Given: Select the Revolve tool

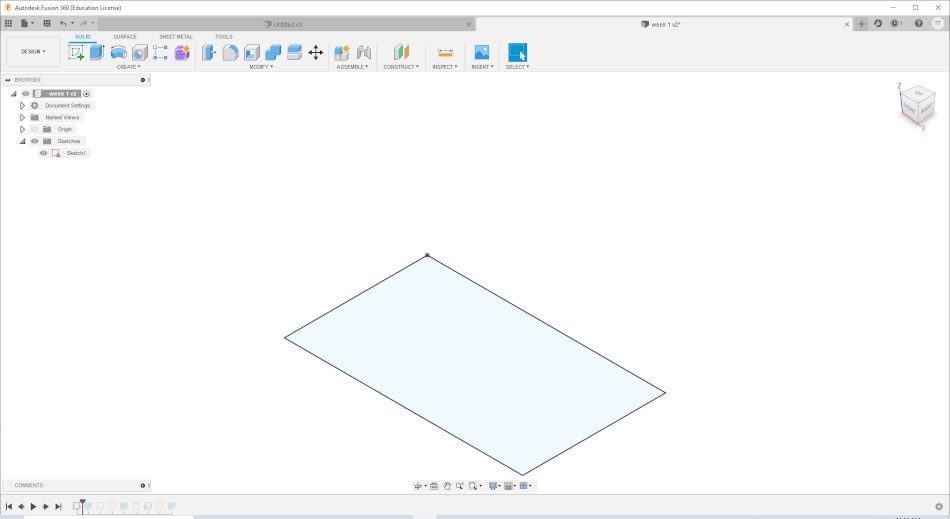Looking at the screenshot, I should coord(118,53).
